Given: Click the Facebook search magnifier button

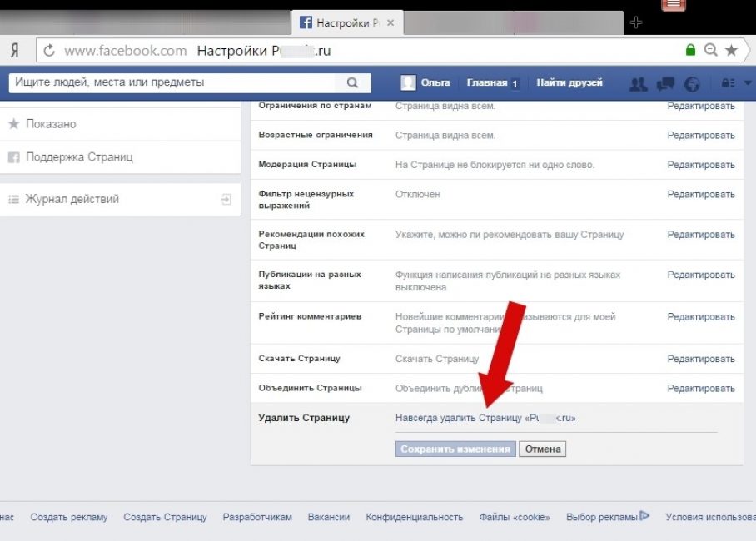Looking at the screenshot, I should point(352,82).
